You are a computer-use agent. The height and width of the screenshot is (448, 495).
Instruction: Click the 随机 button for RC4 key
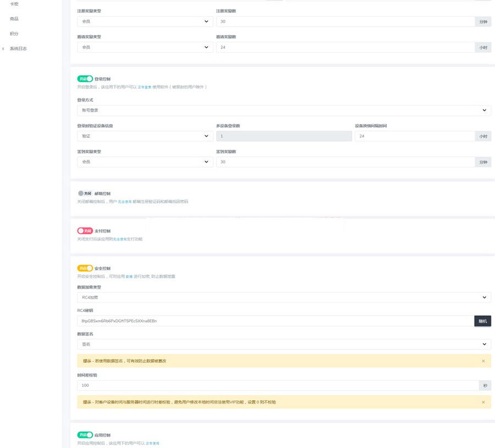[482, 321]
